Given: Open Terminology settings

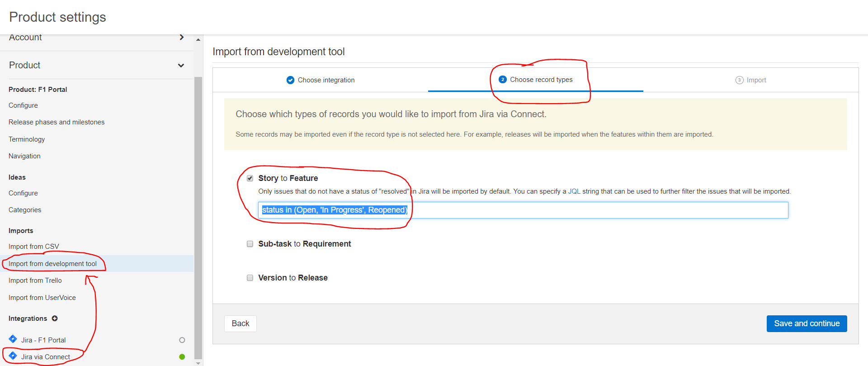Looking at the screenshot, I should tap(27, 139).
